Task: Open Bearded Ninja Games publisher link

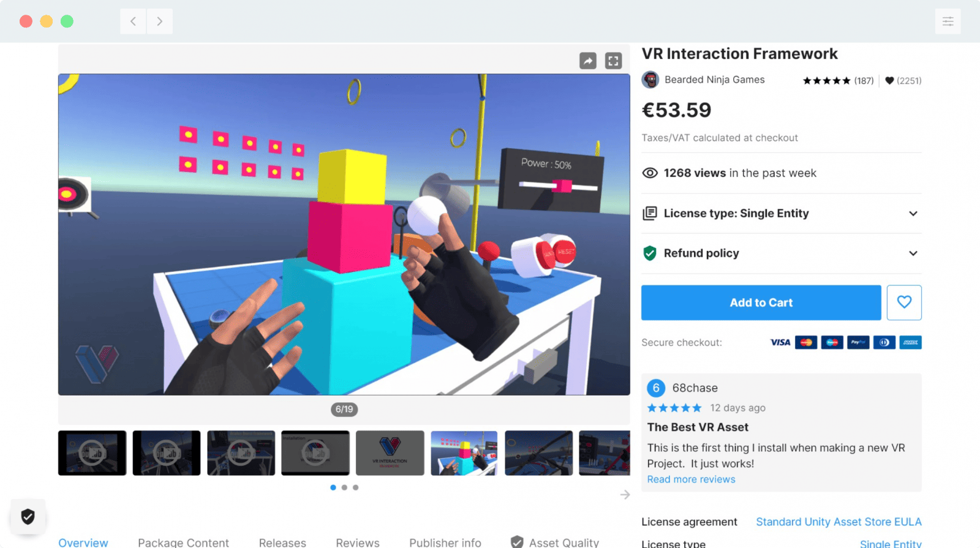Action: point(714,80)
